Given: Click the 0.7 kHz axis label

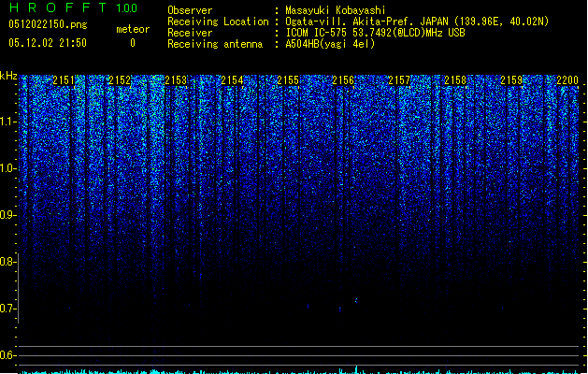Looking at the screenshot, I should pos(7,309).
